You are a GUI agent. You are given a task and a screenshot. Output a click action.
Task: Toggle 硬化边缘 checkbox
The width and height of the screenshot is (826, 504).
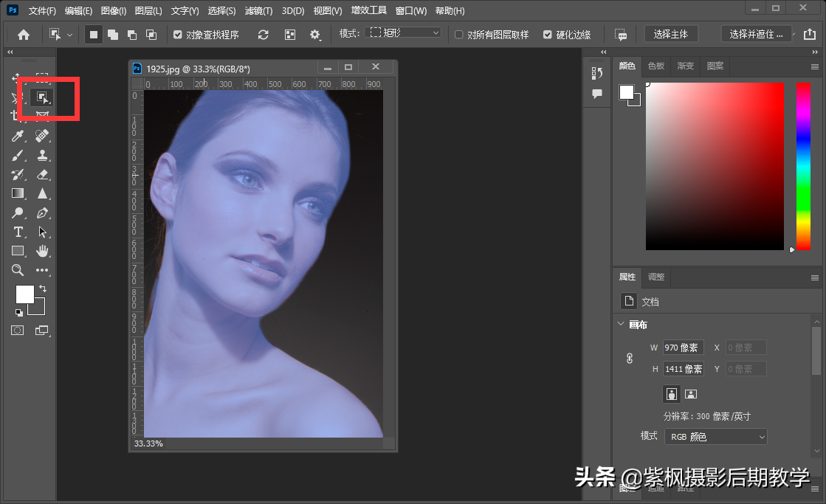coord(548,35)
